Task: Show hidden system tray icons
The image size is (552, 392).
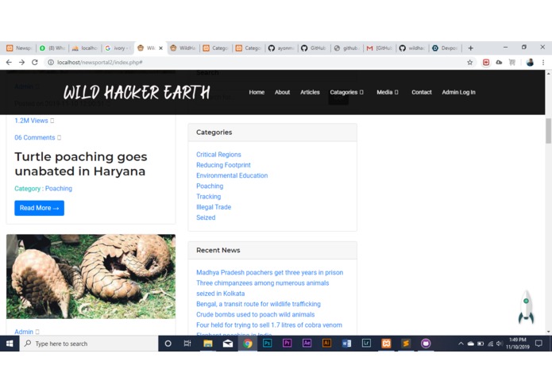Action: [461, 344]
